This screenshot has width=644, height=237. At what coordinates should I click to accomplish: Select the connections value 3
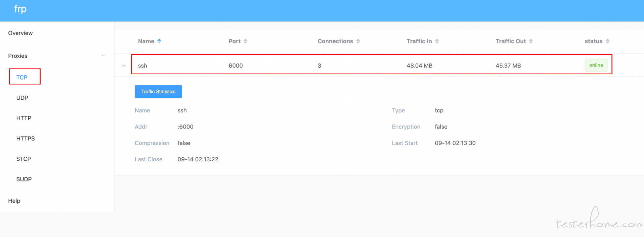click(320, 66)
